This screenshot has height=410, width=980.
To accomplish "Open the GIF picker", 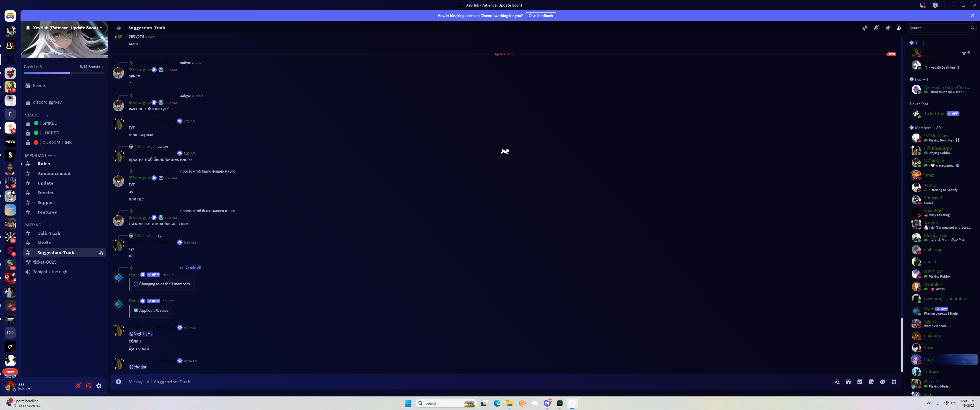I will coord(859,382).
